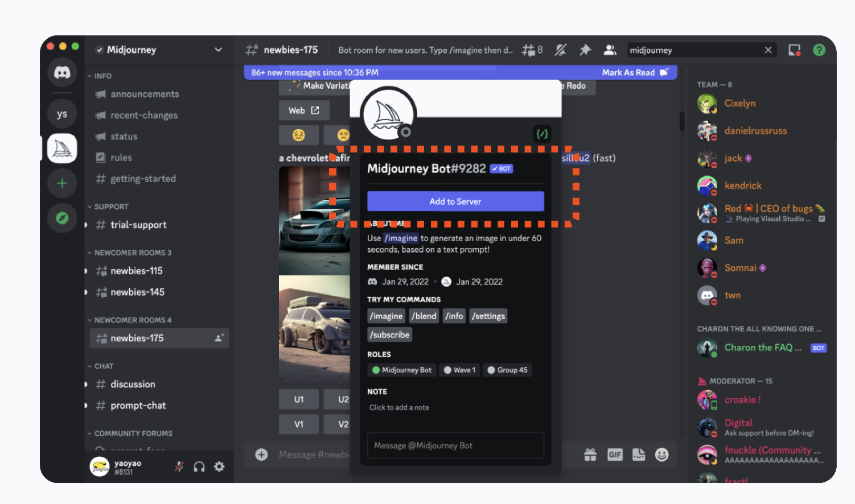The height and width of the screenshot is (504, 855).
Task: Select the Midjourney sailboat server icon
Action: [x=62, y=148]
